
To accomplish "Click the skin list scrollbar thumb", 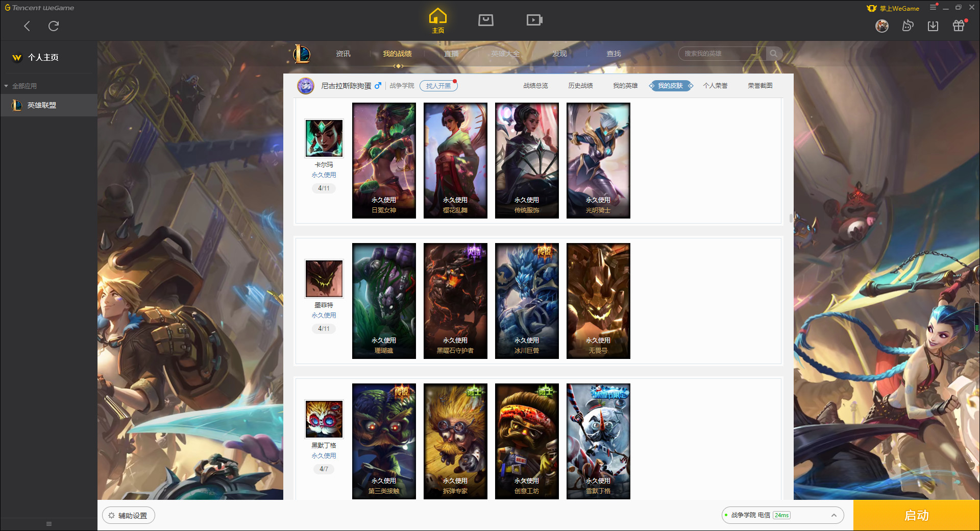I will pos(791,218).
